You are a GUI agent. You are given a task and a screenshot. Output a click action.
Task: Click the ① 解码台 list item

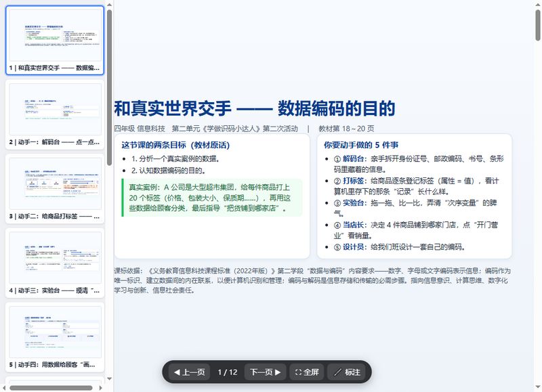coord(419,164)
